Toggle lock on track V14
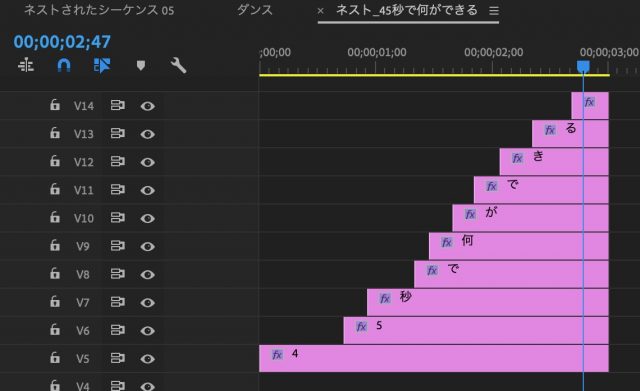The width and height of the screenshot is (640, 391). click(x=55, y=105)
